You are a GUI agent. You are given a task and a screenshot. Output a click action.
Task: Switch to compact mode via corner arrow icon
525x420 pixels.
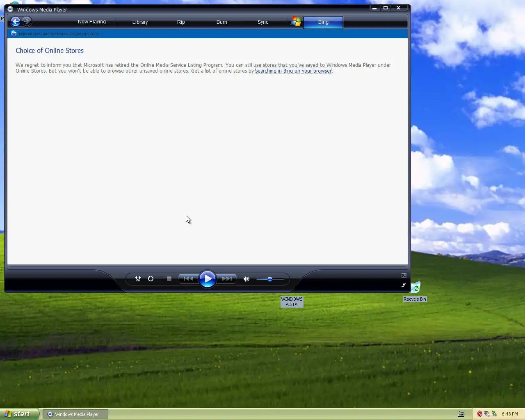pos(404,285)
